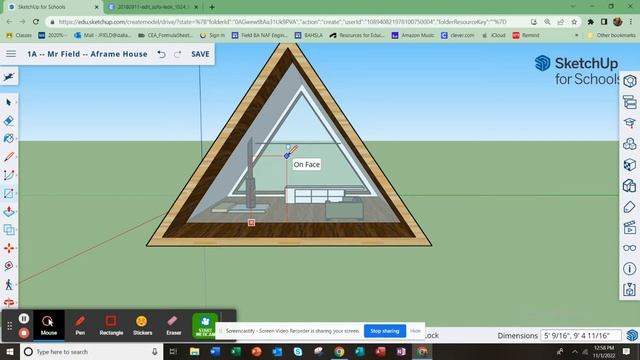Image resolution: width=640 pixels, height=360 pixels.
Task: Click the Start Webcam button
Action: [x=205, y=325]
